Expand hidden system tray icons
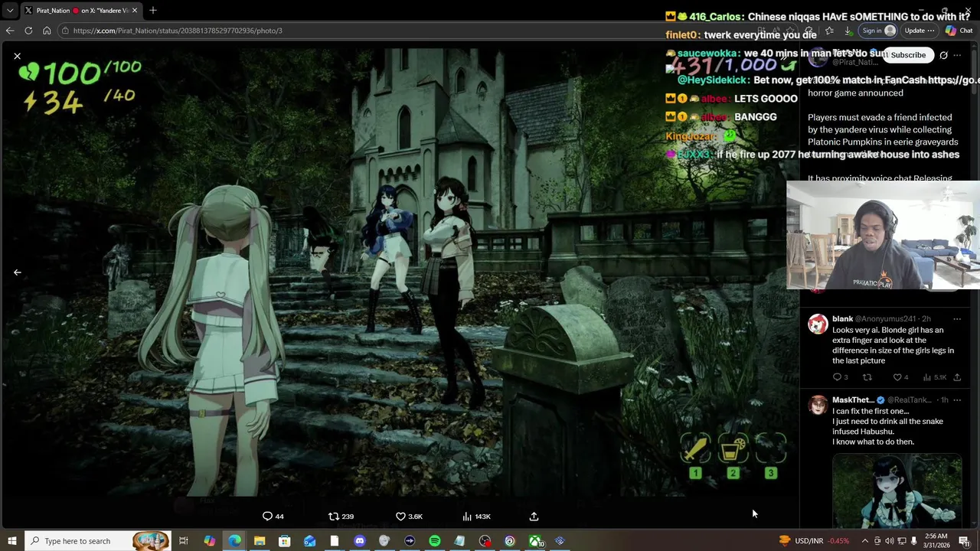980x551 pixels. click(865, 541)
